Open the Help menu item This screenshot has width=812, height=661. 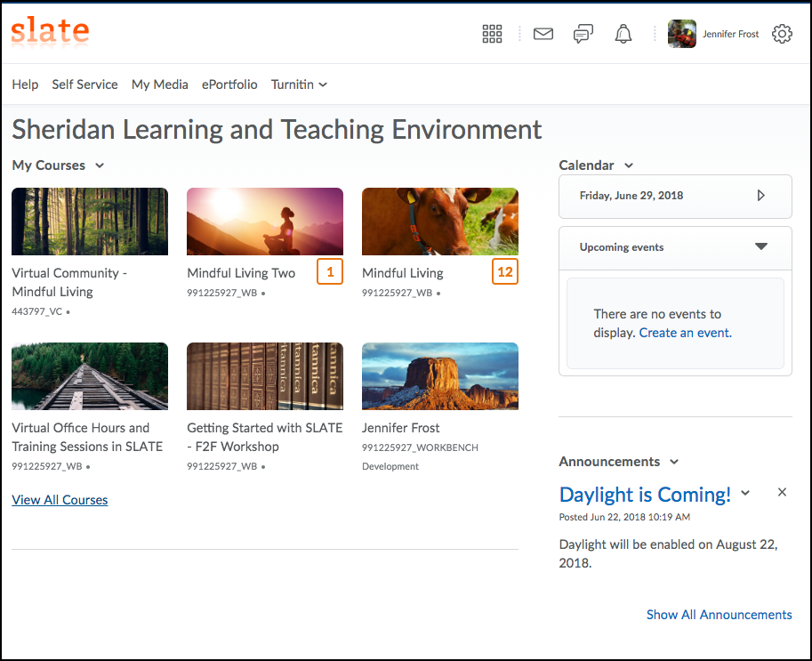25,85
